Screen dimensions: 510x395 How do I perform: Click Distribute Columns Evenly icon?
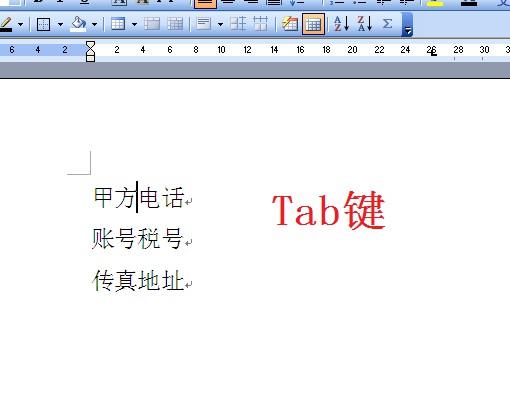click(260, 24)
